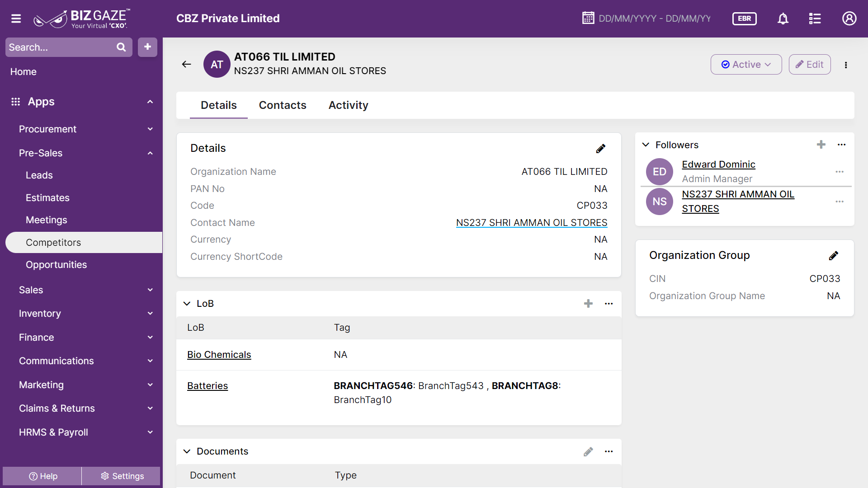Collapse the Apps menu

(x=150, y=102)
